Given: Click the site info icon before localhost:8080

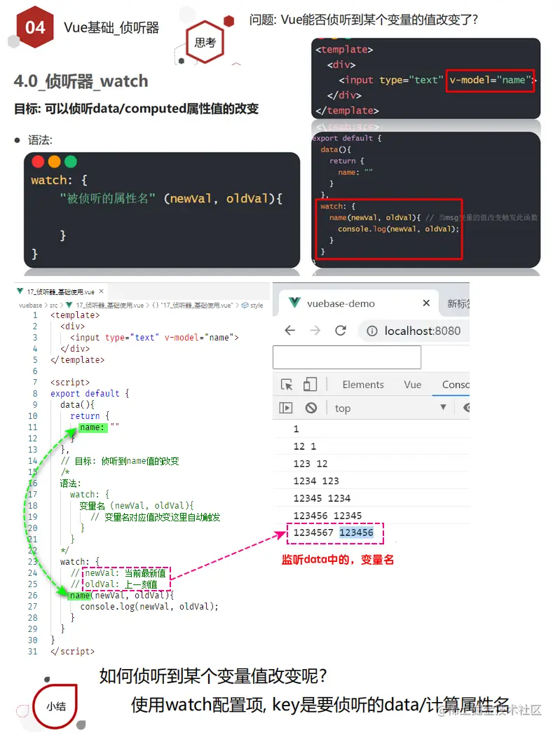Looking at the screenshot, I should pyautogui.click(x=372, y=331).
